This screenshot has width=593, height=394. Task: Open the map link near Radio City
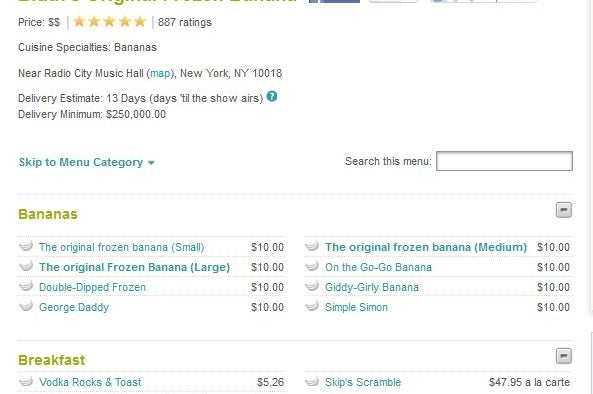click(x=160, y=73)
